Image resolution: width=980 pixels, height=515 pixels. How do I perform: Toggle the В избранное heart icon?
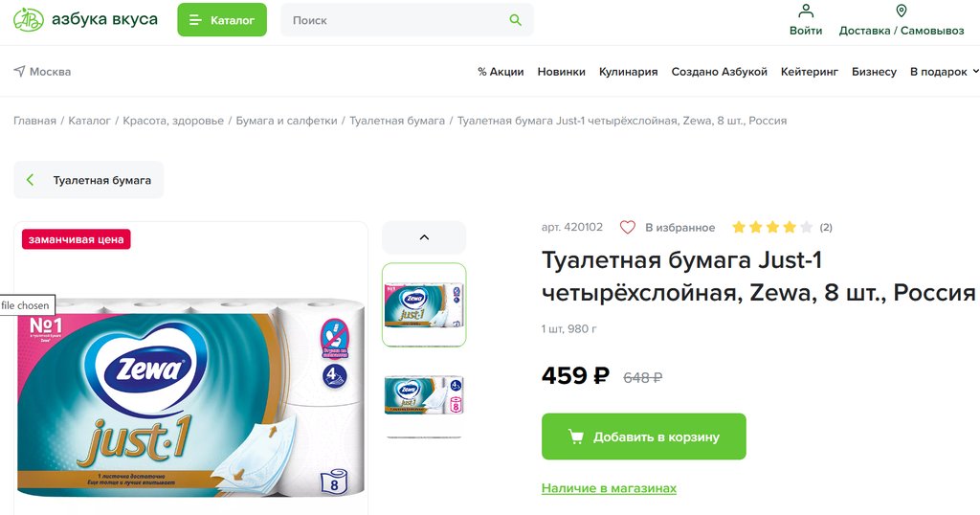[x=628, y=228]
